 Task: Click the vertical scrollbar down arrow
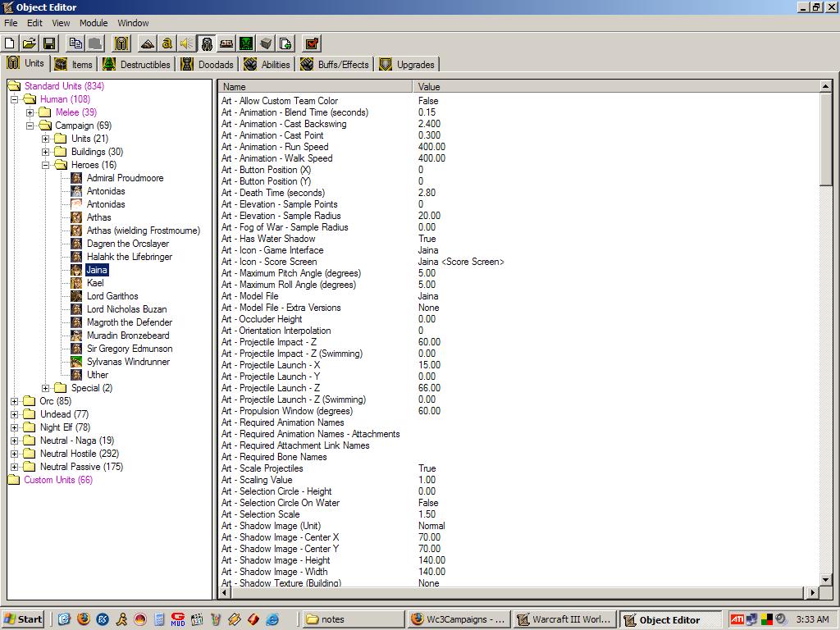click(x=825, y=580)
